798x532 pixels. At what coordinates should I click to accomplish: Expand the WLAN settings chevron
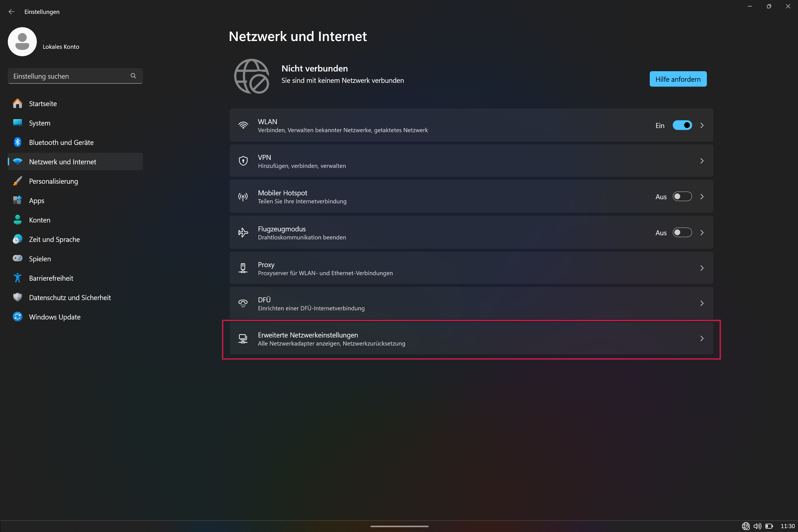click(702, 125)
